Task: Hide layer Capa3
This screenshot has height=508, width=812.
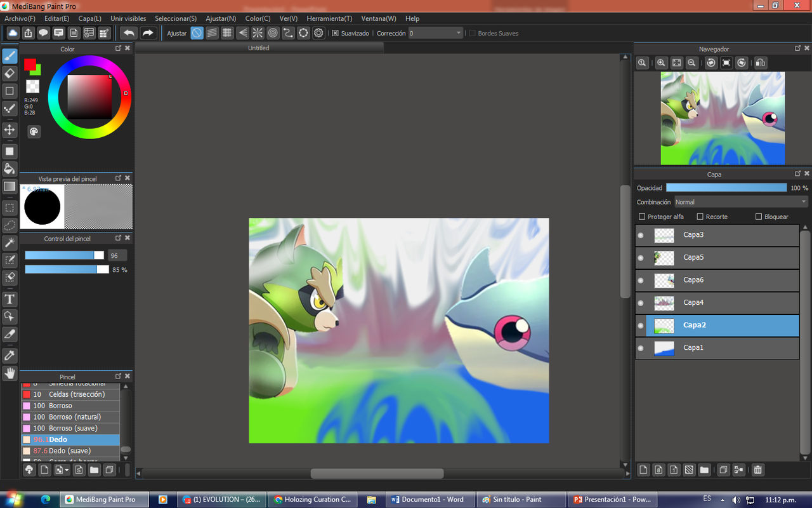Action: 641,235
